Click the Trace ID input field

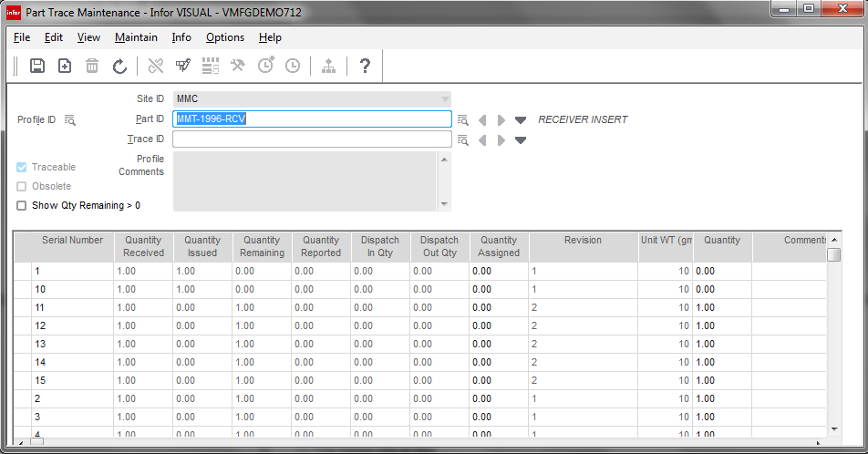[312, 139]
